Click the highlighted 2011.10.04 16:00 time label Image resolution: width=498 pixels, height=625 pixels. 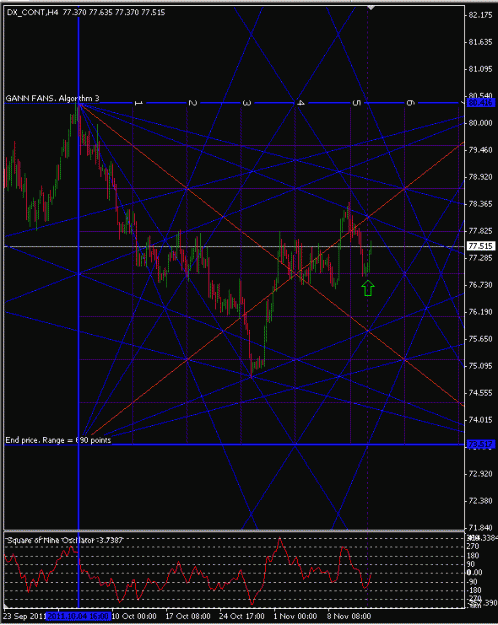click(78, 616)
